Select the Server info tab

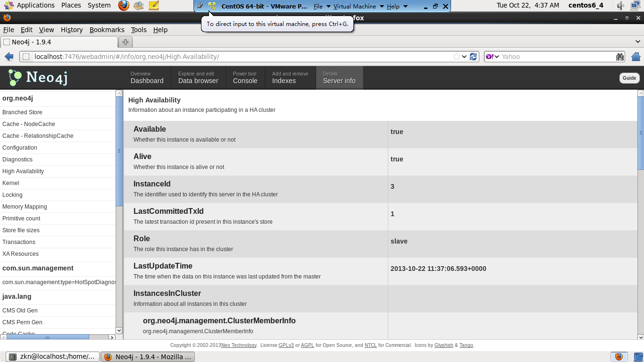pos(339,77)
